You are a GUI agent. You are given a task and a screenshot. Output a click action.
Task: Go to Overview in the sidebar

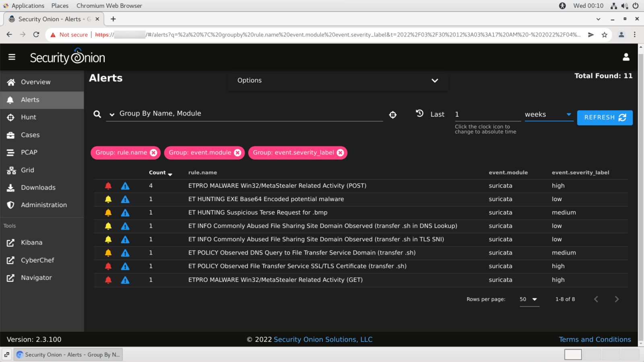pyautogui.click(x=42, y=82)
